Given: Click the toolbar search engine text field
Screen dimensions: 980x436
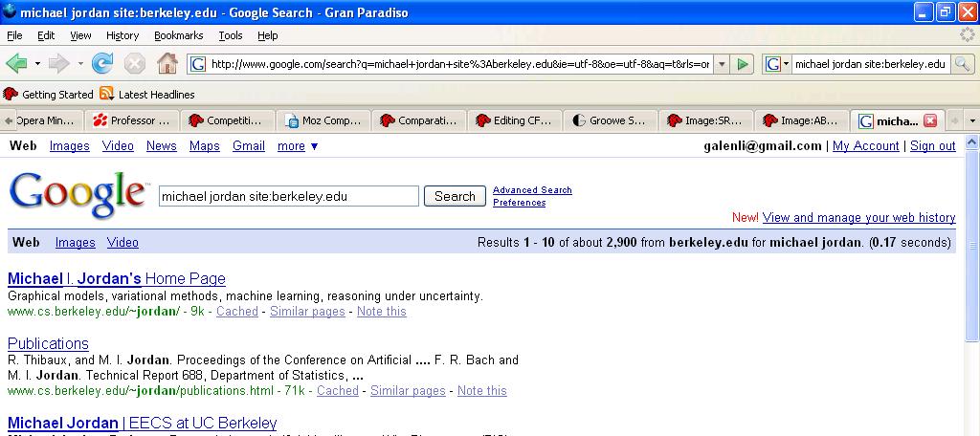Looking at the screenshot, I should [871, 64].
